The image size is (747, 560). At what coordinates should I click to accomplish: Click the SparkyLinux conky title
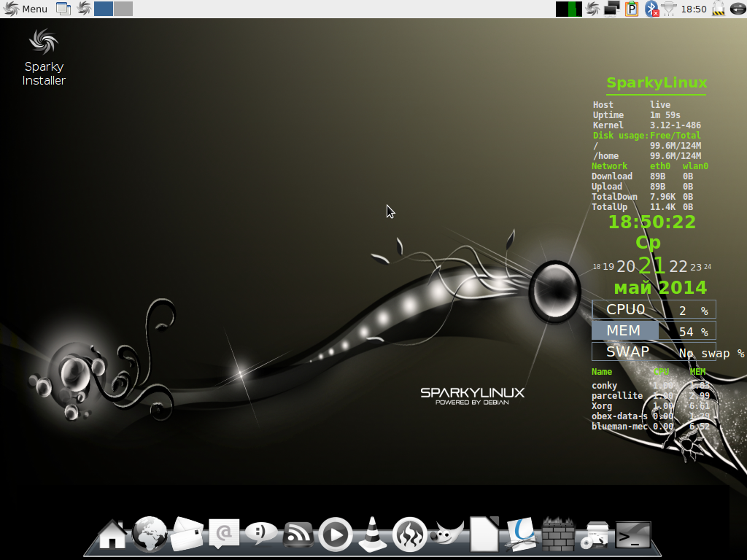coord(657,83)
